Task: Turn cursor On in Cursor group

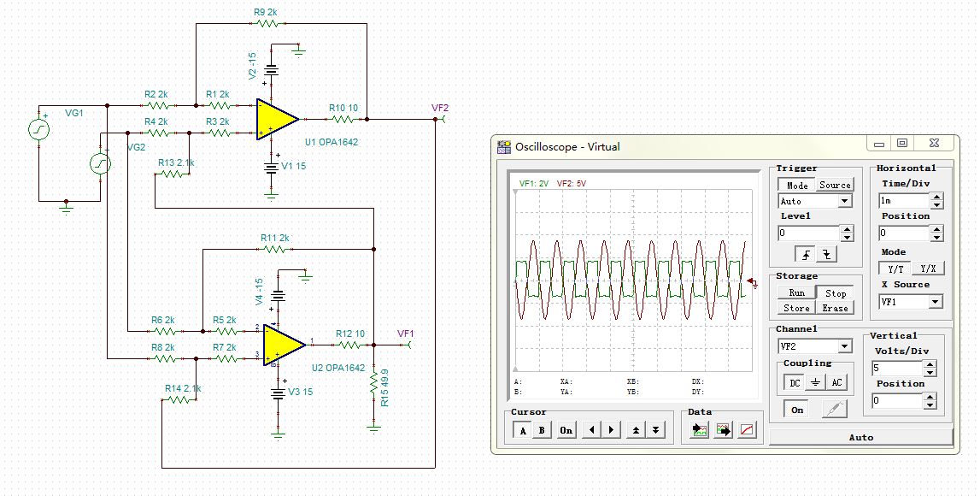Action: click(566, 430)
